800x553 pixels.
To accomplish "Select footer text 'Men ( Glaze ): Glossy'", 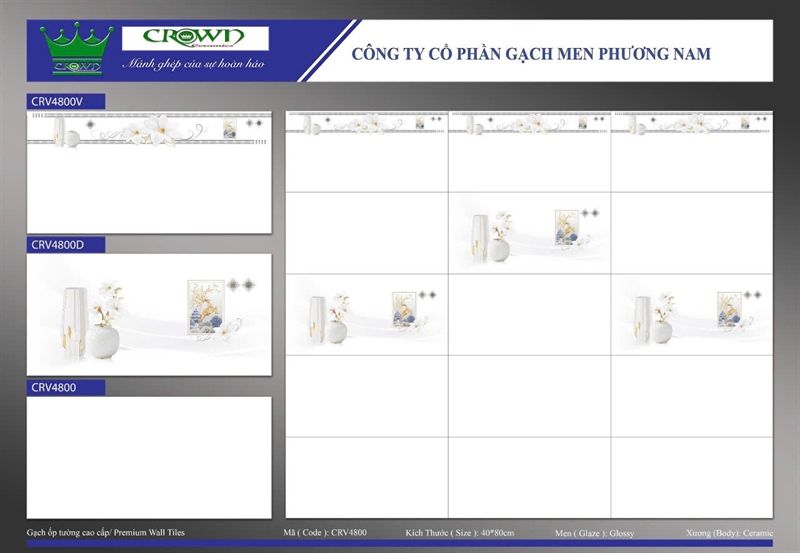I will [594, 533].
